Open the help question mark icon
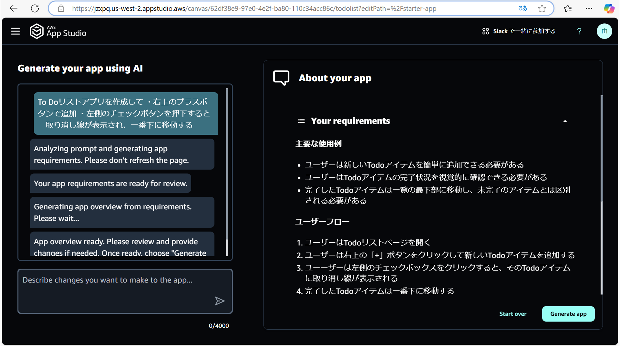This screenshot has height=364, width=620. pyautogui.click(x=579, y=31)
